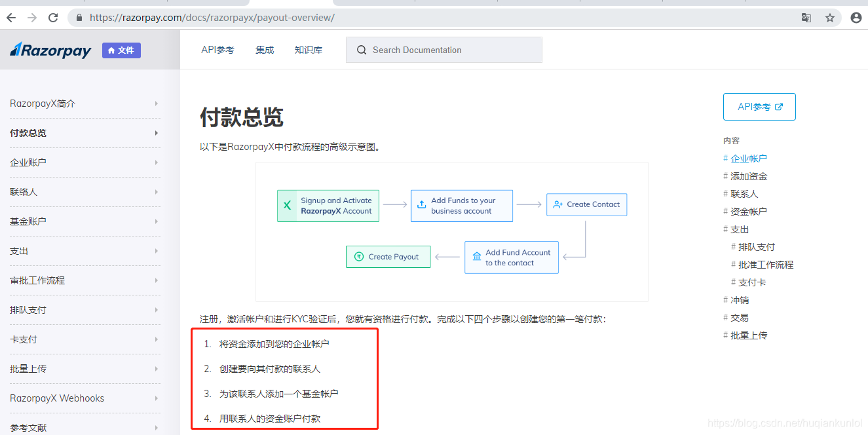Expand the 卡支付 sidebar arrow

point(156,339)
